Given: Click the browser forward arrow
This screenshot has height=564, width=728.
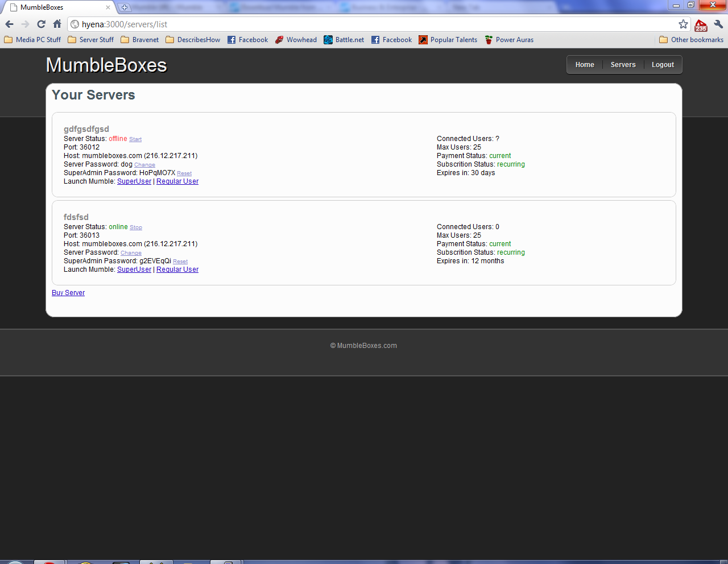Looking at the screenshot, I should pos(25,24).
